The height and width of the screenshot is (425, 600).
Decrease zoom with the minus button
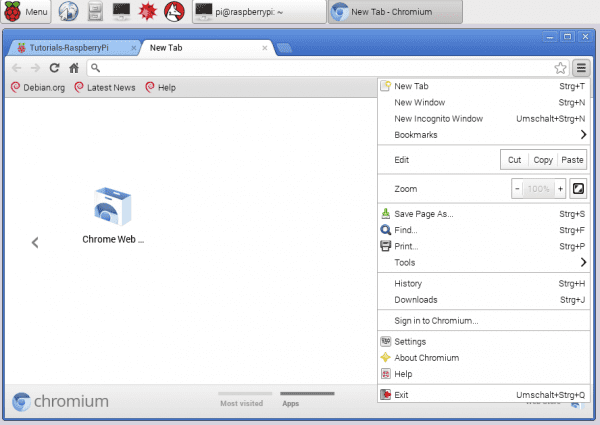pos(517,188)
